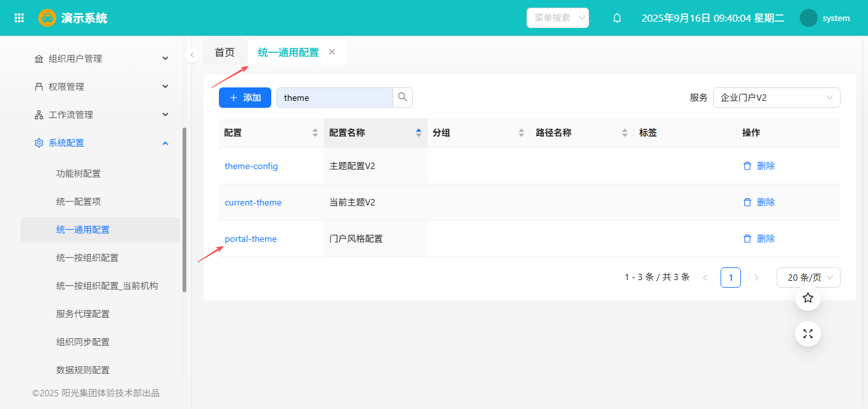Viewport: 868px width, 409px height.
Task: Click the theme search input field
Action: coord(334,98)
